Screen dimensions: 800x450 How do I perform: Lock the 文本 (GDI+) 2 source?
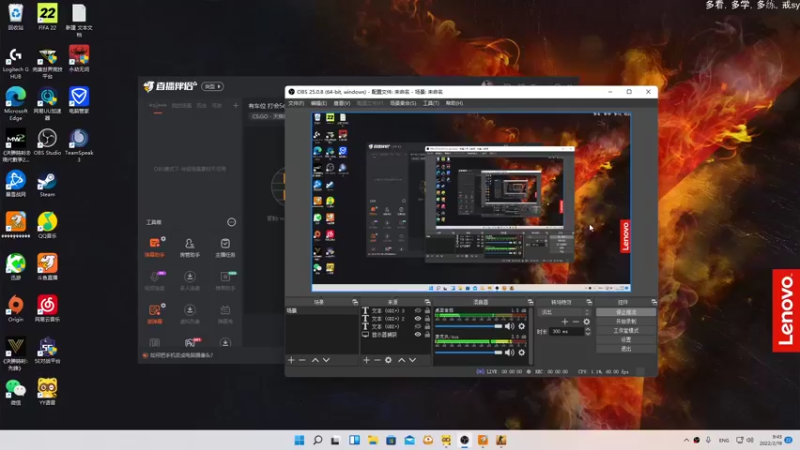[x=427, y=319]
